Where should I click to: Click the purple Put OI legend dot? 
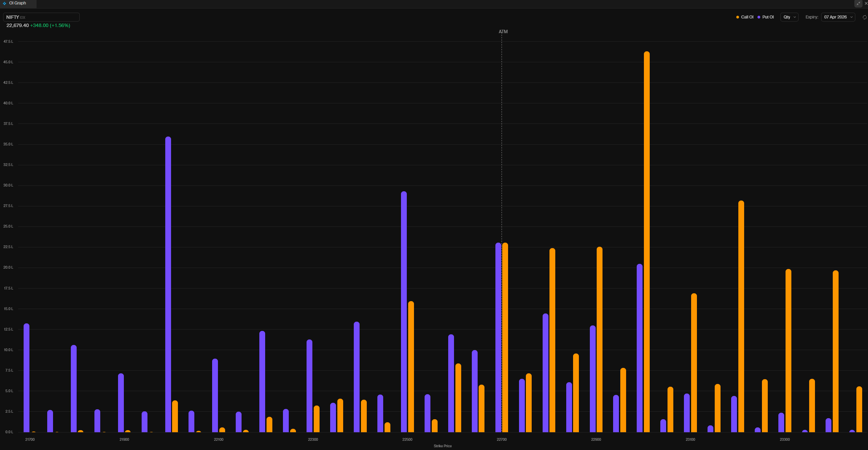click(x=759, y=17)
